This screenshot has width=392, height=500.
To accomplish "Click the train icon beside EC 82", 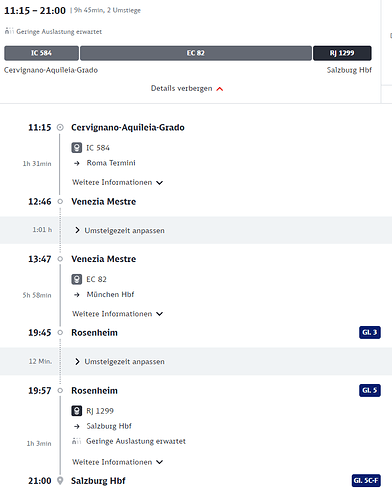I will [77, 279].
